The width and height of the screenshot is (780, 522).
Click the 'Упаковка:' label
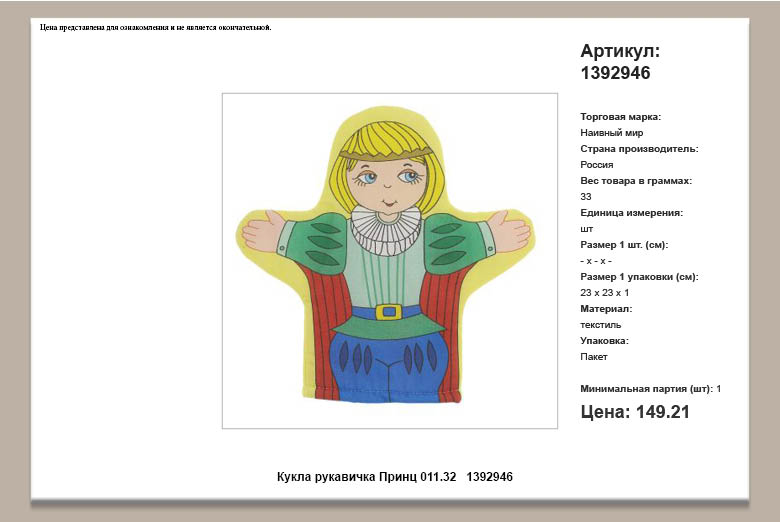coord(604,341)
